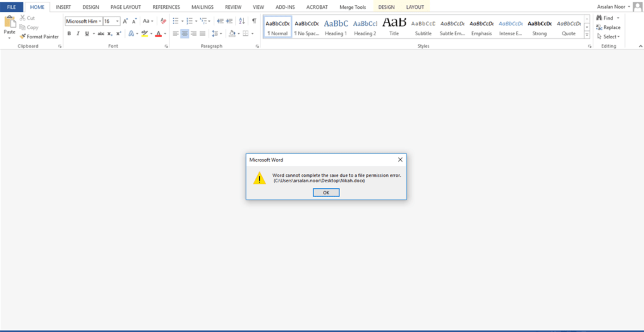Image resolution: width=644 pixels, height=332 pixels.
Task: Toggle Bold formatting
Action: (x=69, y=33)
